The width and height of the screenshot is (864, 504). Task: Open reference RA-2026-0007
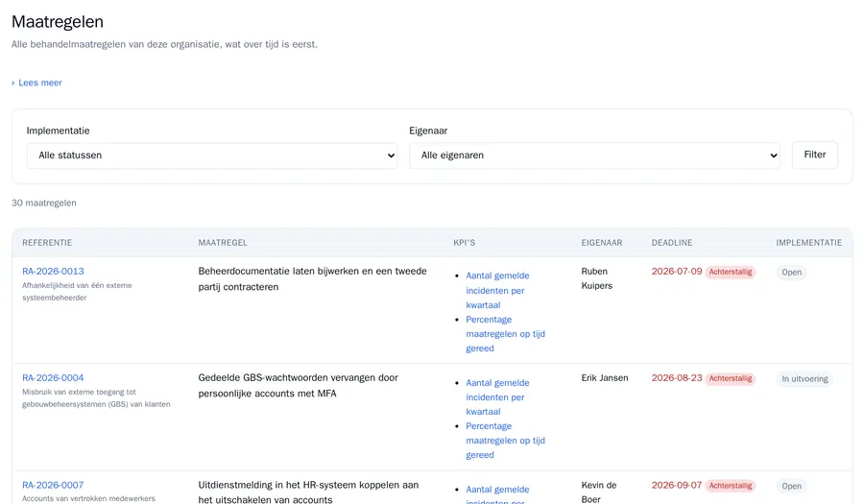(x=53, y=485)
